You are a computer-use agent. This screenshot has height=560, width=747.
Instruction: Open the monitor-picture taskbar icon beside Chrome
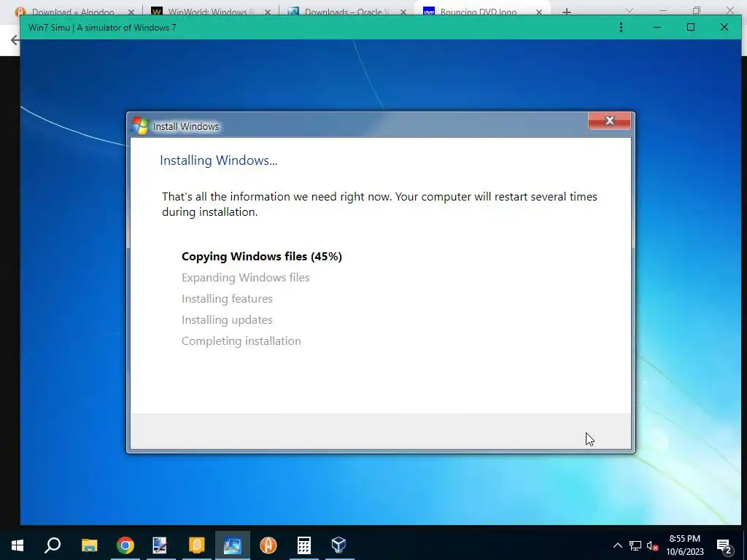click(x=160, y=545)
